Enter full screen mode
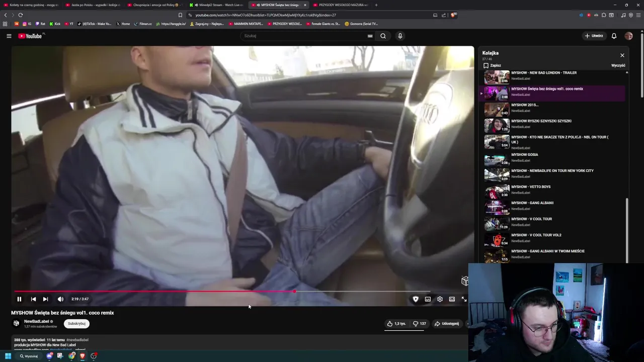 (464, 299)
